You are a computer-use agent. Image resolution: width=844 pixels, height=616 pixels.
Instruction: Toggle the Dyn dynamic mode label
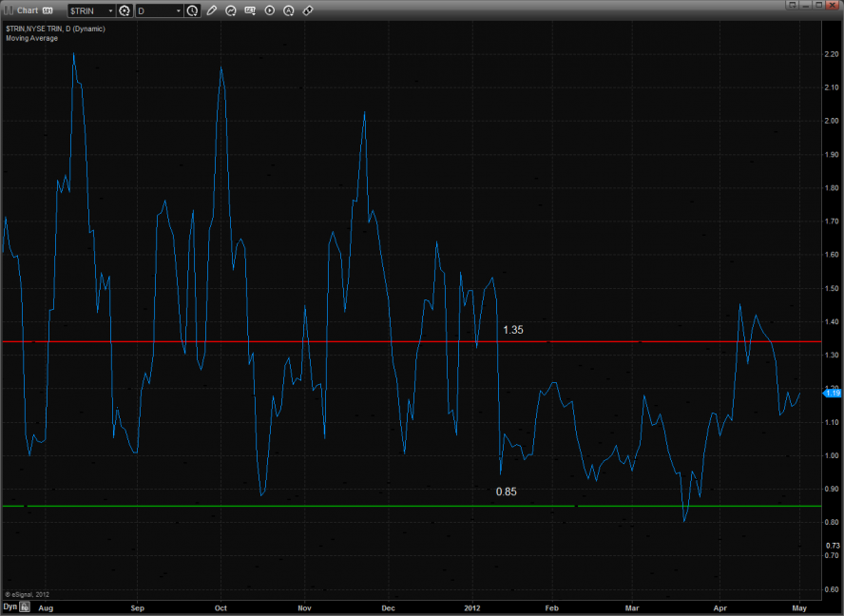coord(10,606)
